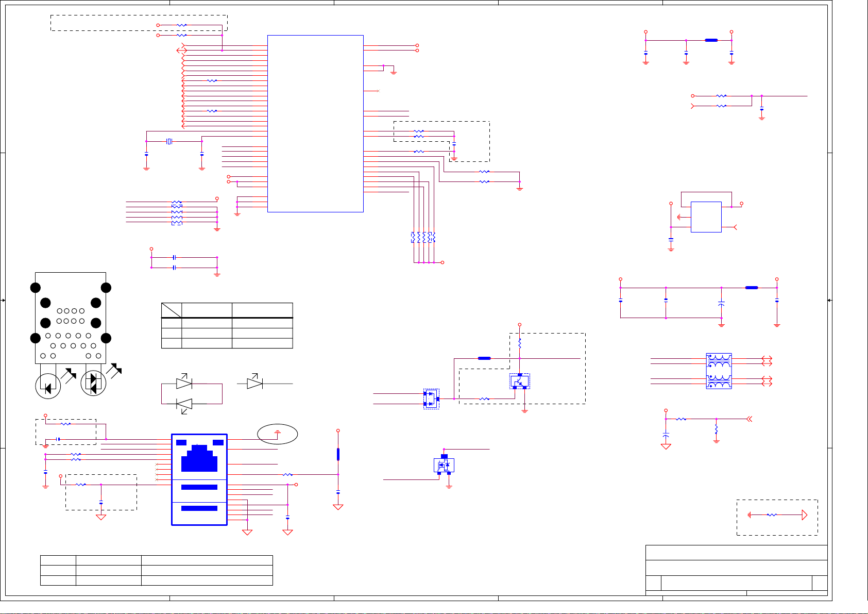
Task: Select the standalone single LED symbol
Action: 255,383
